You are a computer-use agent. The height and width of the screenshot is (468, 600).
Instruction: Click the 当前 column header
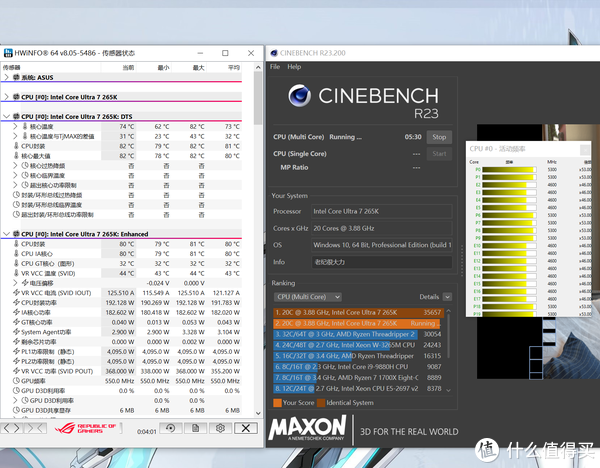pos(128,68)
